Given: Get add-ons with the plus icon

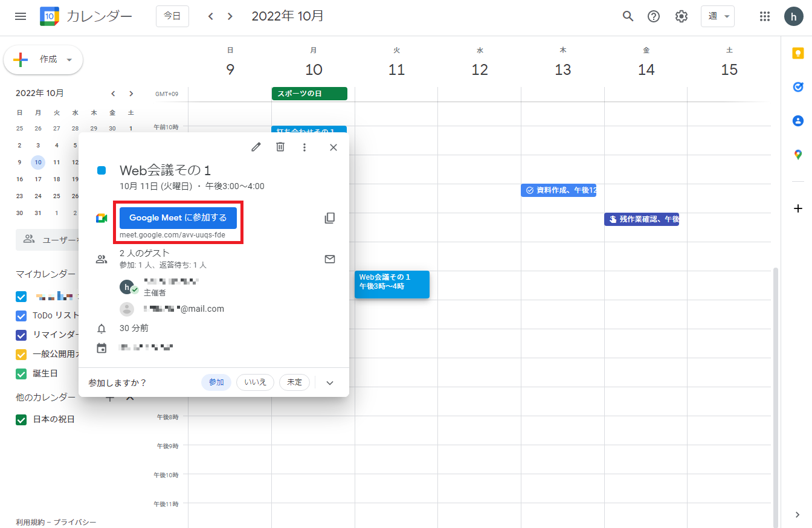Looking at the screenshot, I should (798, 208).
